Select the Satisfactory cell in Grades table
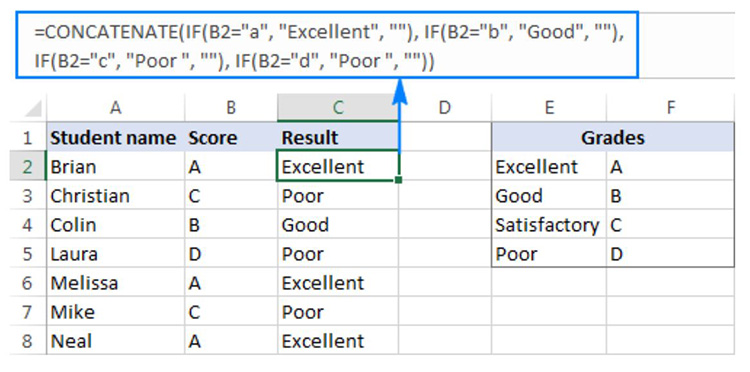Image resolution: width=750 pixels, height=372 pixels. [x=549, y=225]
